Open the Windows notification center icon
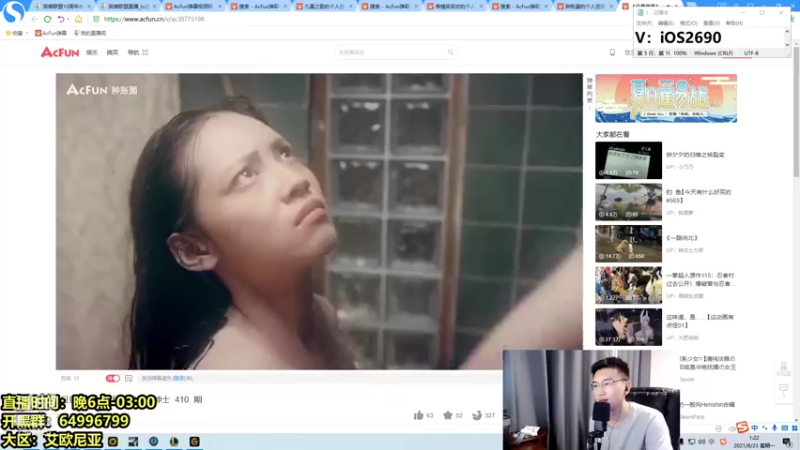The height and width of the screenshot is (450, 800). (787, 442)
